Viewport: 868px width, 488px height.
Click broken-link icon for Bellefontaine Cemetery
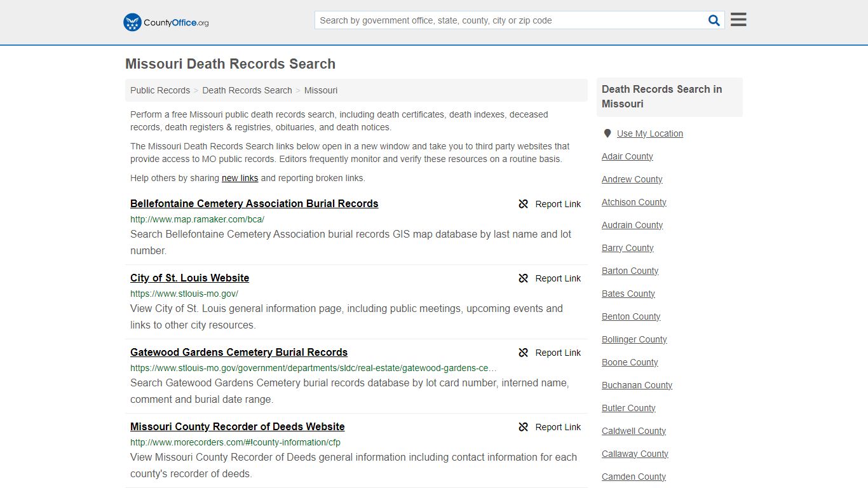tap(524, 204)
